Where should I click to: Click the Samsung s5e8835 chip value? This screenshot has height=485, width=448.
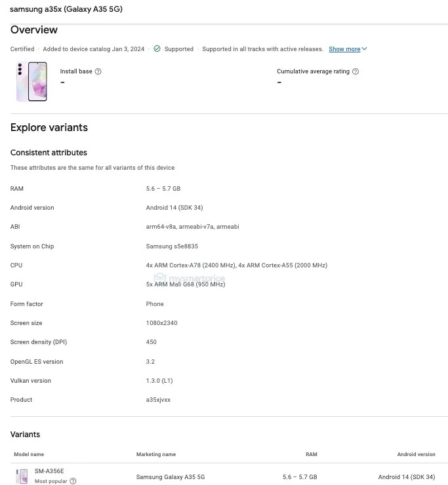click(x=172, y=246)
